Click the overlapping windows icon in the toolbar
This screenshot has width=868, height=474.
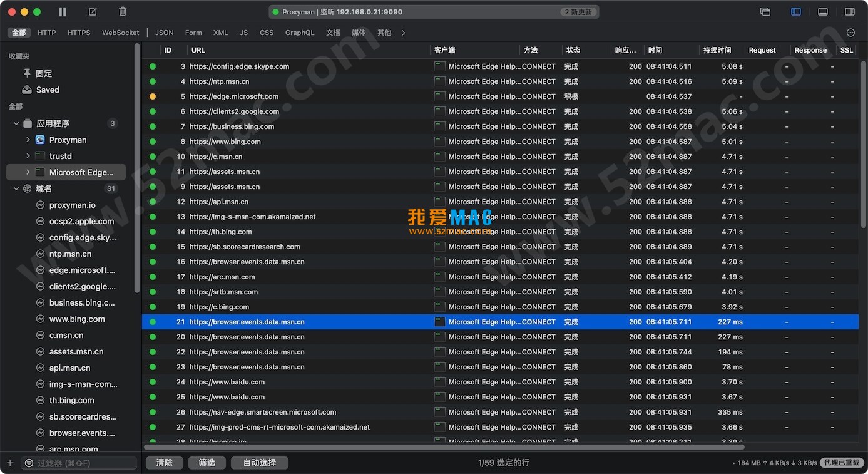click(x=765, y=12)
